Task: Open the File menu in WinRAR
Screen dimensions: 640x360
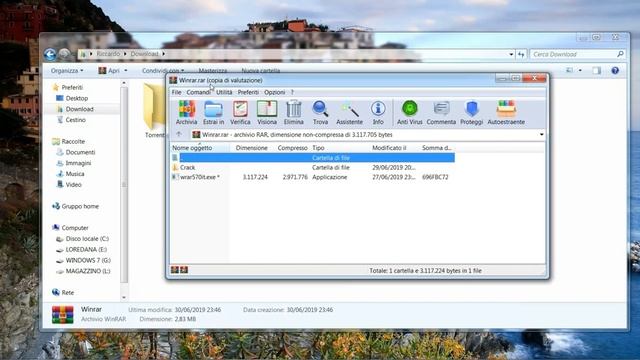Action: point(176,92)
